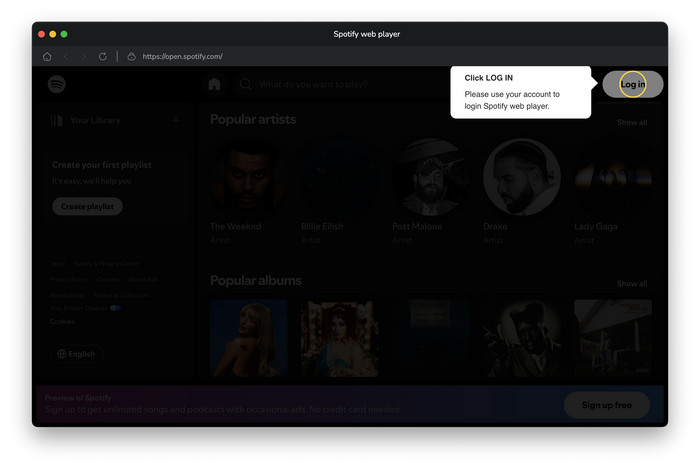Screen dimensions: 700x469
Task: Click the Spotify logo in the sidebar
Action: coord(57,84)
